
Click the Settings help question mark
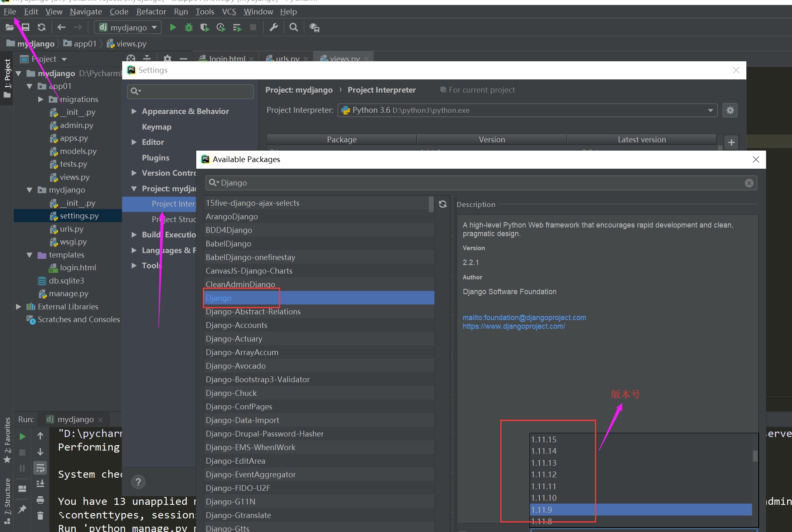tap(138, 482)
